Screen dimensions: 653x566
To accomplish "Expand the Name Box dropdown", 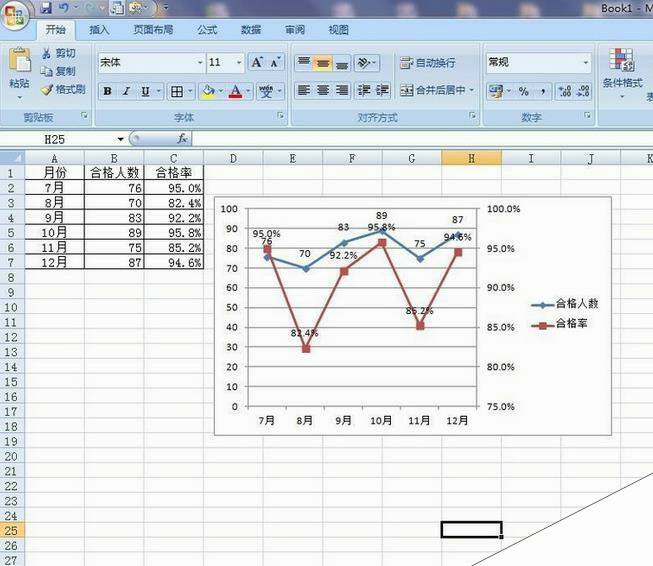I will [x=120, y=139].
